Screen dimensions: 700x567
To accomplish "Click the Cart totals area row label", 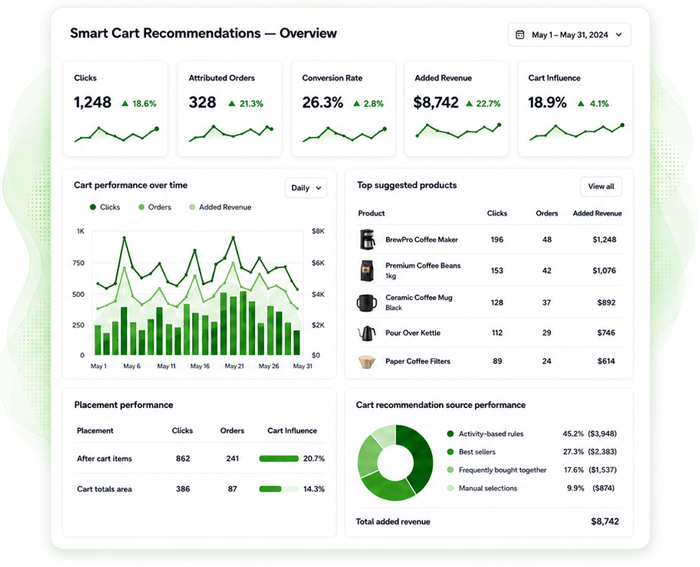I will [104, 489].
